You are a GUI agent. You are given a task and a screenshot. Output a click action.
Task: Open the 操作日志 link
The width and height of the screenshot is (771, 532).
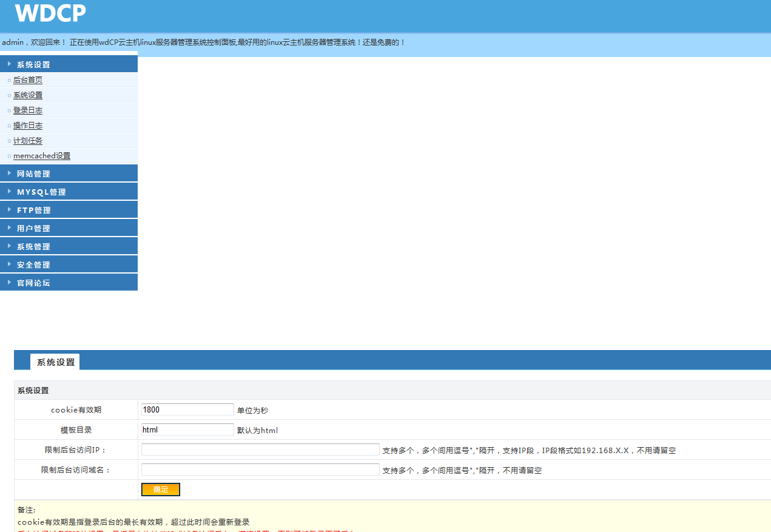click(x=28, y=126)
